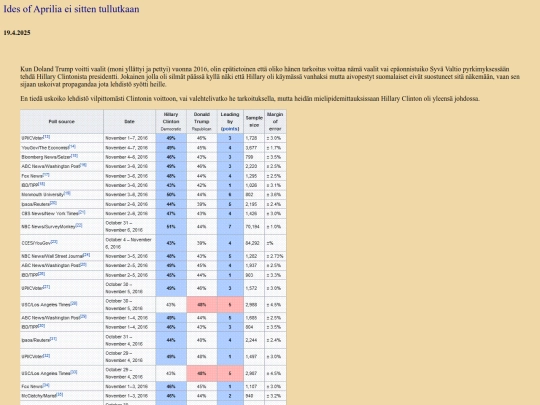The image size is (540, 405).
Task: Open the 'Ides of Aprilia ei sitten tullutkaan' title link
Action: [71, 9]
